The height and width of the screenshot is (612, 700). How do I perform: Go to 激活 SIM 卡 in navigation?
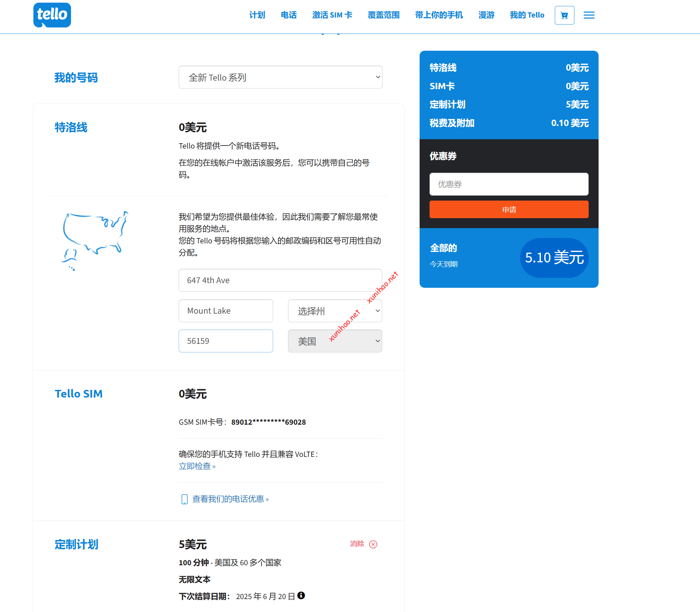[x=332, y=15]
